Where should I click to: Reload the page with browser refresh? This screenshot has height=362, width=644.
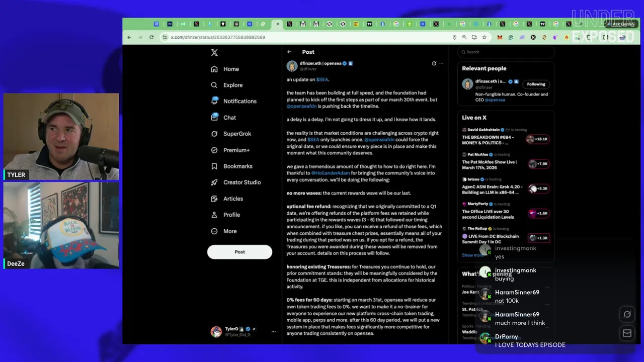click(151, 37)
